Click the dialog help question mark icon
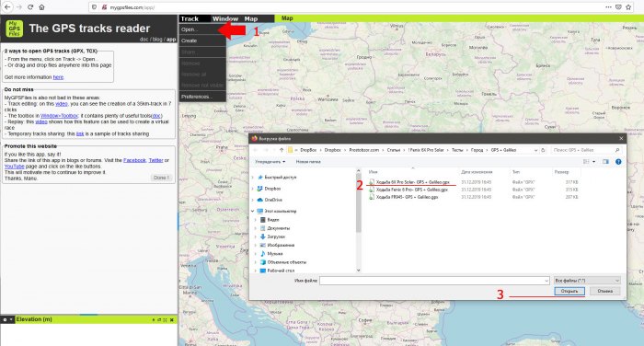 618,162
